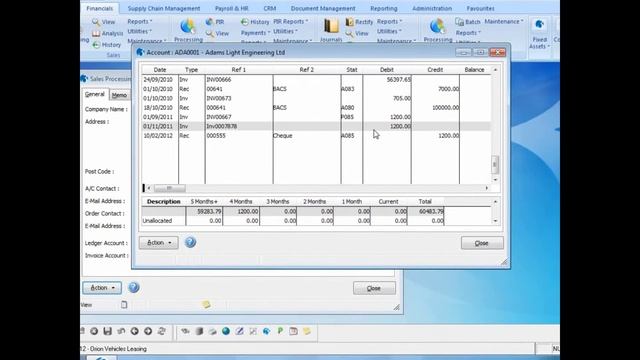Click the forward arrow icon in bottom toolbar
Image resolution: width=640 pixels, height=360 pixels.
point(148,331)
